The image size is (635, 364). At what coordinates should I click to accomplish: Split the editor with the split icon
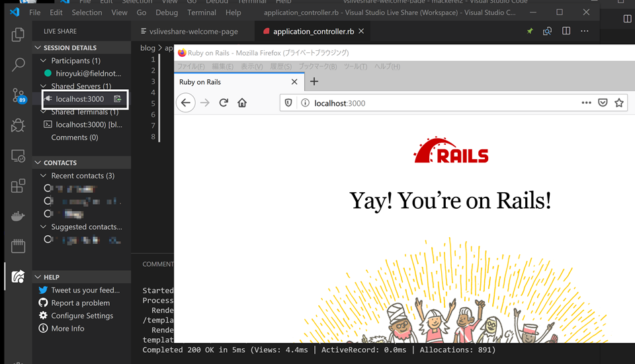(x=566, y=31)
